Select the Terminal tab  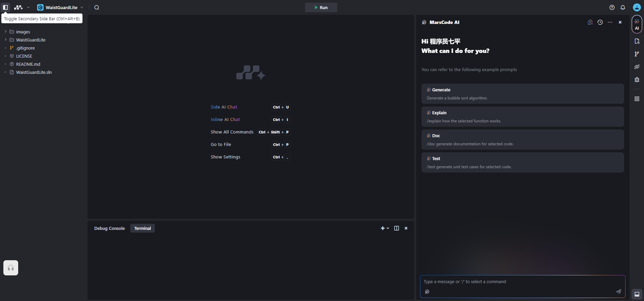(142, 228)
